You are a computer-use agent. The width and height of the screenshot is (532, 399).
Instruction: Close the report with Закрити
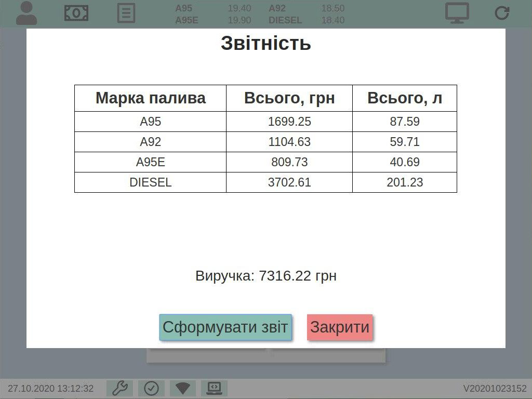tap(340, 327)
